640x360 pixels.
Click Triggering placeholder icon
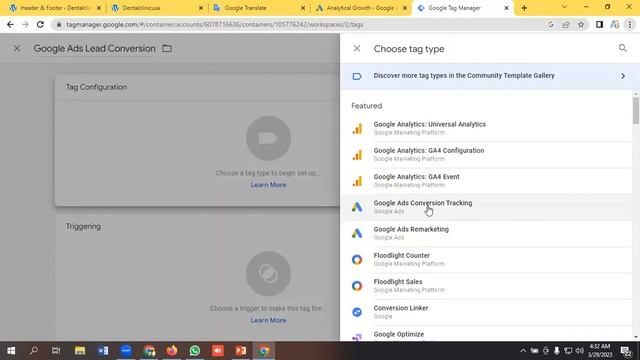tap(268, 273)
